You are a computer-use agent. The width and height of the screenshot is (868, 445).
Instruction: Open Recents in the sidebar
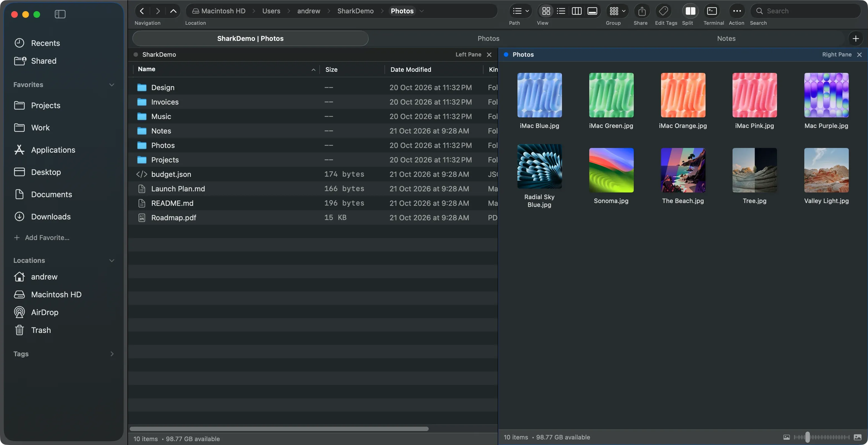(x=64, y=43)
